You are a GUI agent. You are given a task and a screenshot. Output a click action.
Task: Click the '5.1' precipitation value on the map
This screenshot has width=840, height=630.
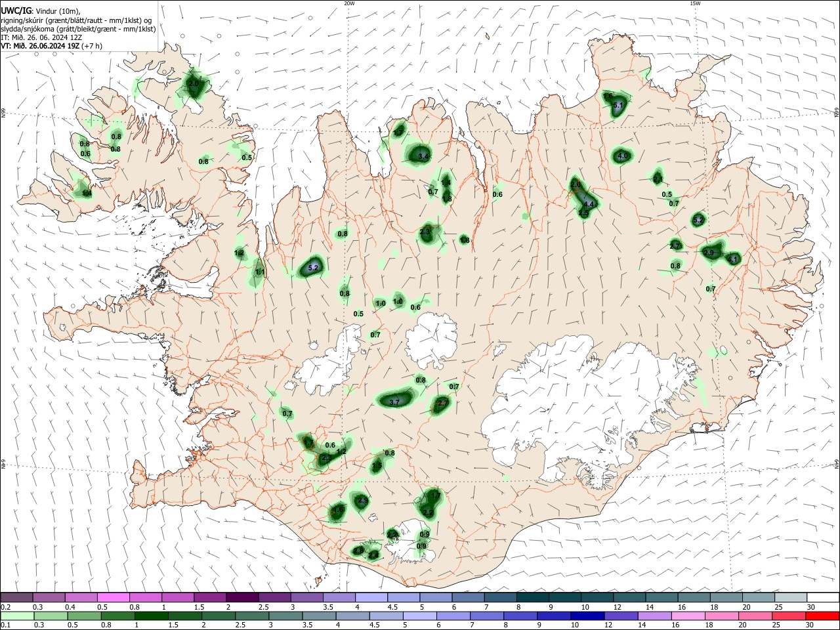click(618, 106)
